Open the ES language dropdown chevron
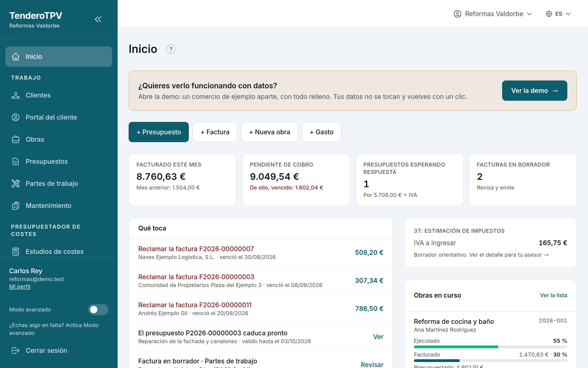Viewport: 588px width, 368px height. 568,14
